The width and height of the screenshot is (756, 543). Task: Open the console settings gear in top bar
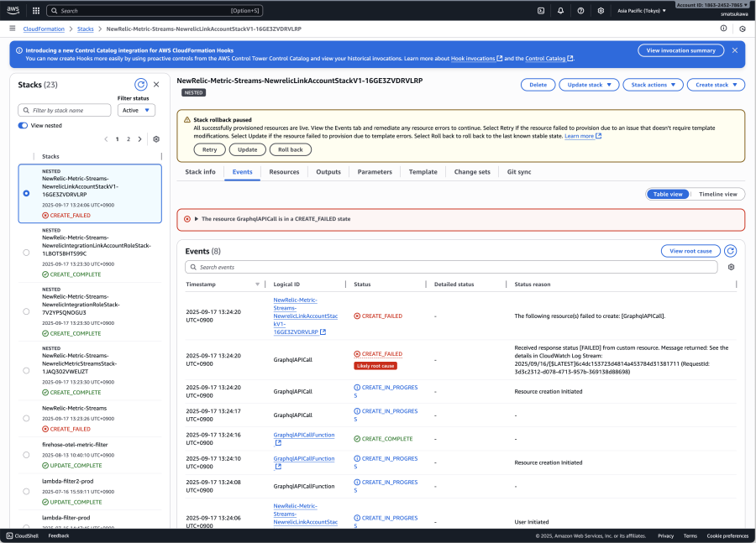[601, 11]
